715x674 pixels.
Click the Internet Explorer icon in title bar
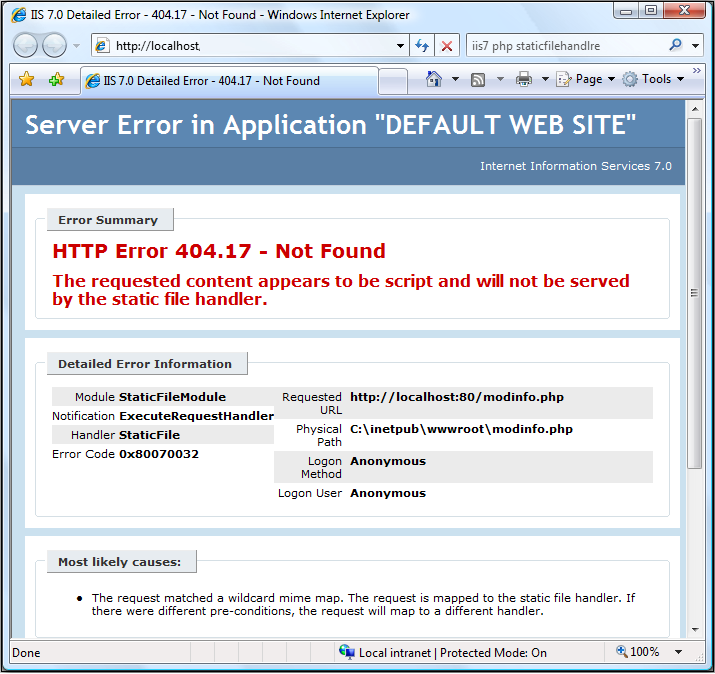coord(19,15)
